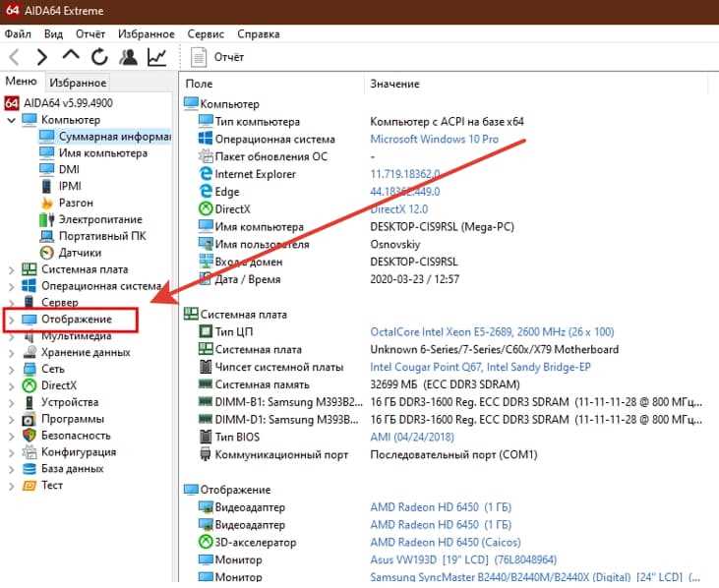Screen dimensions: 719x588
Task: Open AMD Radeon HD 6450 (Caicos) link
Action: click(446, 543)
